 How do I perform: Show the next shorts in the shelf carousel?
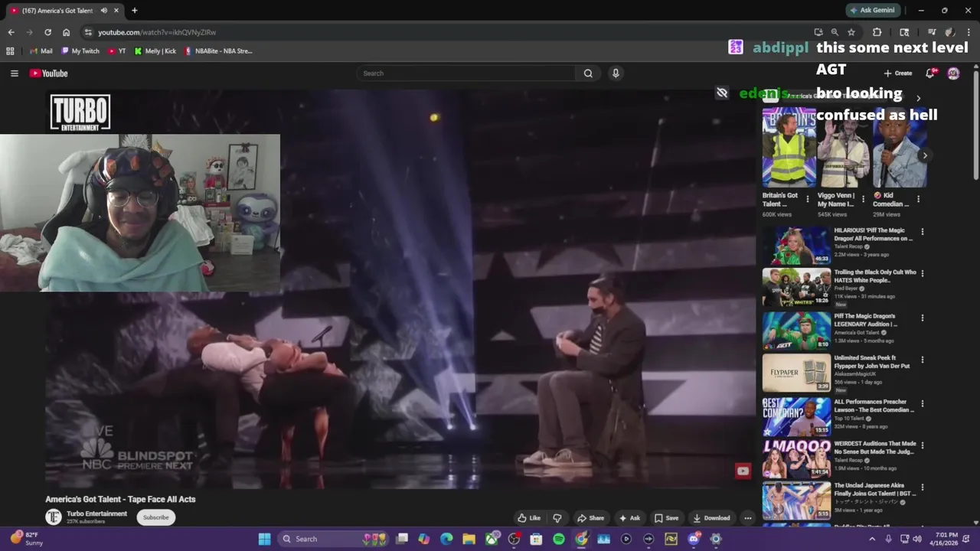coord(925,155)
